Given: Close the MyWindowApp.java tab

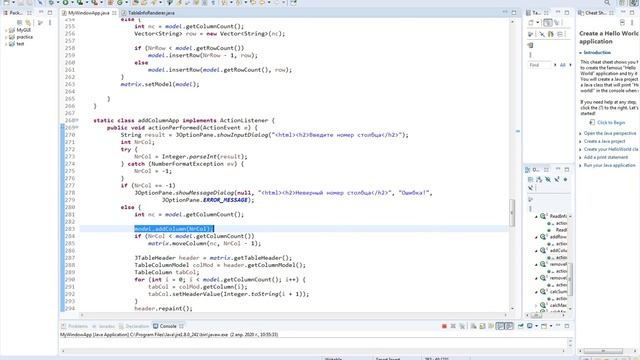Looking at the screenshot, I should (114, 13).
